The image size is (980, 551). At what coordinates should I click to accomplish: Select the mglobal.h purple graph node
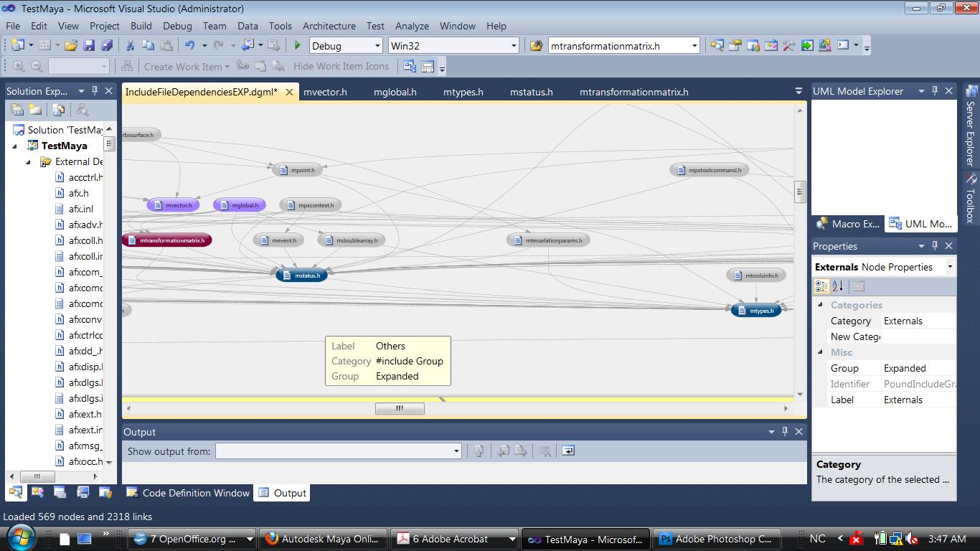[240, 205]
